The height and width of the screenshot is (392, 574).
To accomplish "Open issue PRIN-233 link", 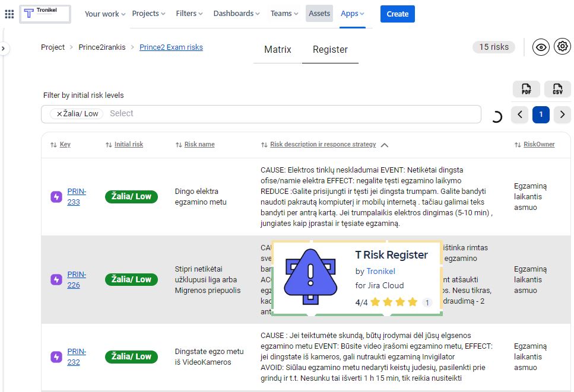I will point(77,197).
